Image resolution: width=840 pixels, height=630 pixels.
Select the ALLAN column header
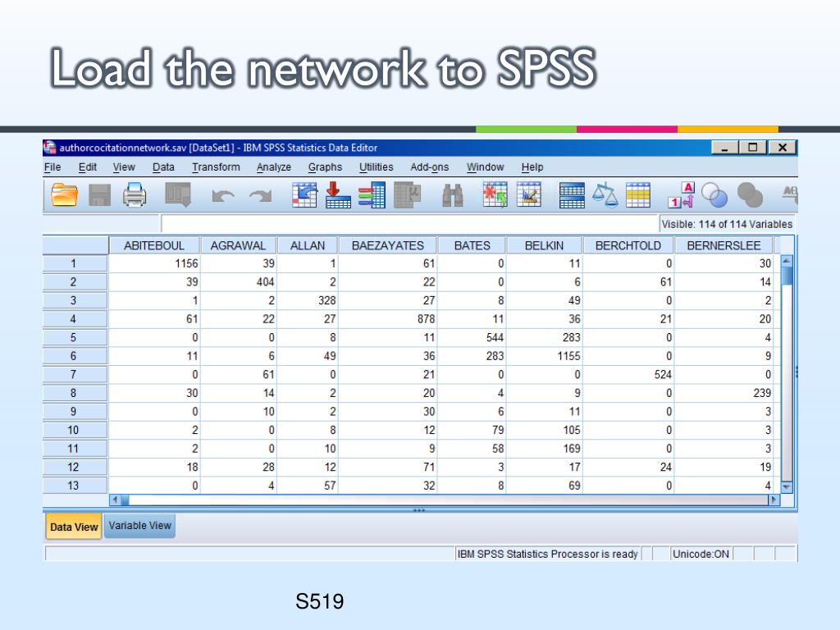(x=308, y=245)
